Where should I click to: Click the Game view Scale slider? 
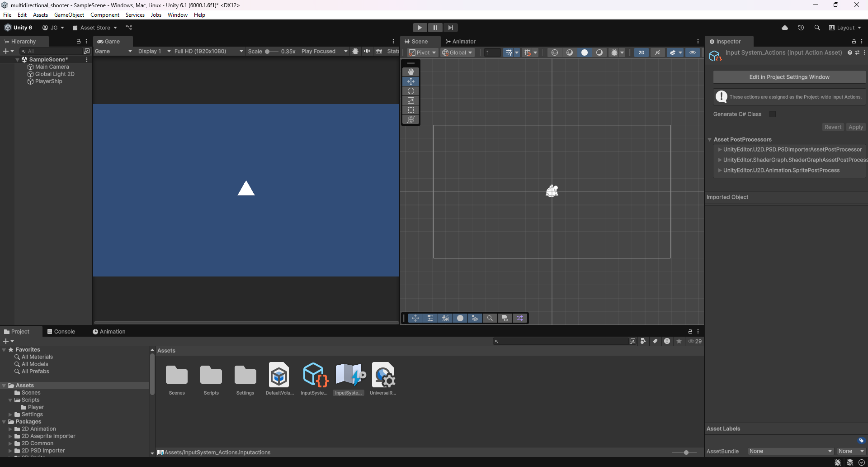pos(271,51)
